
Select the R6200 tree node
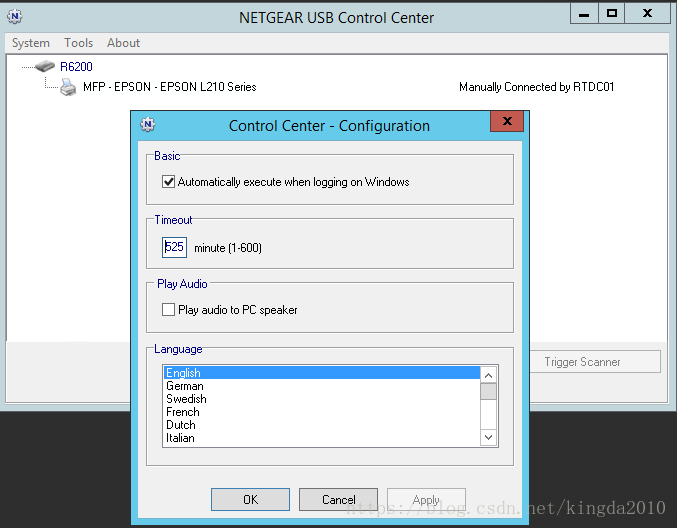(x=76, y=66)
